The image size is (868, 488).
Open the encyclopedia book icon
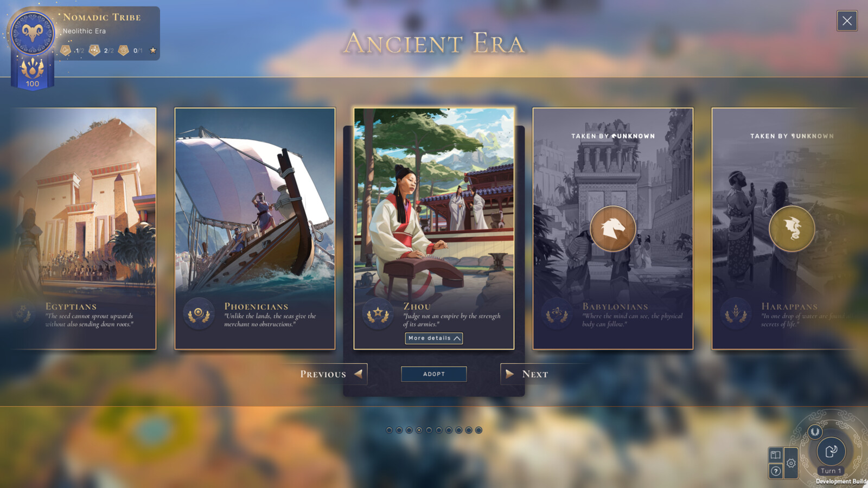[776, 455]
